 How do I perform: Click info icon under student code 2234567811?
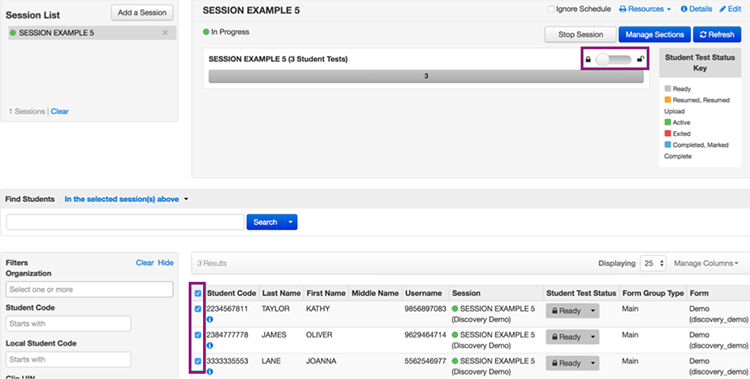(210, 319)
